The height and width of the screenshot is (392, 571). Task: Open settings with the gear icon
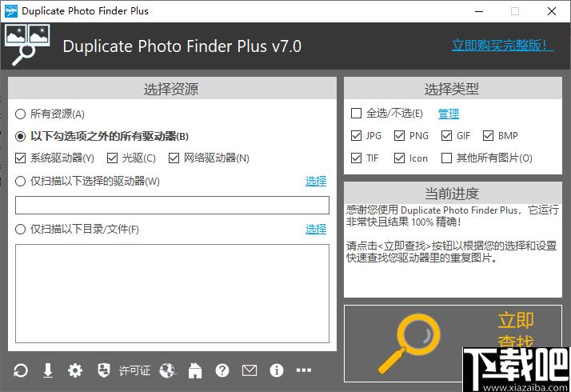point(75,371)
